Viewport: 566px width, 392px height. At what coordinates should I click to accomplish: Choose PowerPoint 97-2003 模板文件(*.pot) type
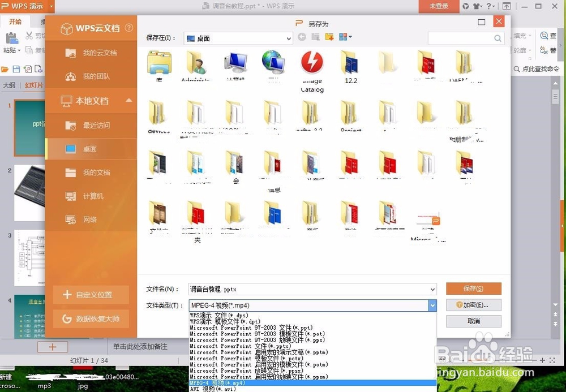coord(312,334)
